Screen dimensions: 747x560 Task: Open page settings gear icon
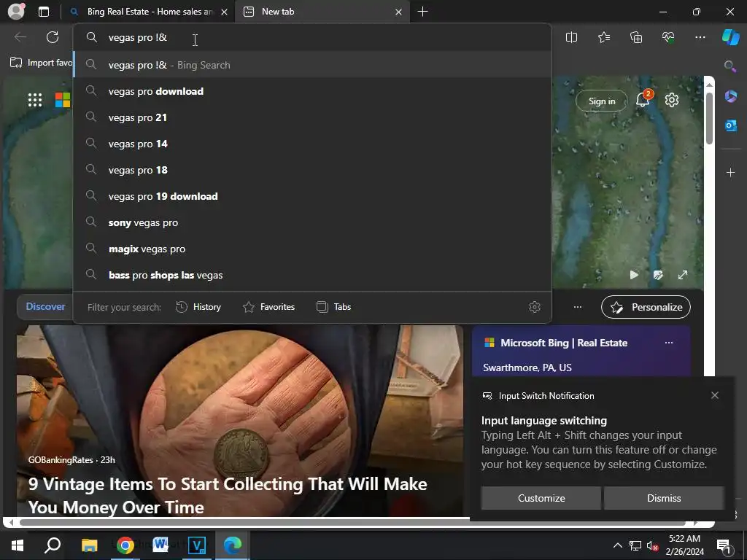pyautogui.click(x=672, y=100)
